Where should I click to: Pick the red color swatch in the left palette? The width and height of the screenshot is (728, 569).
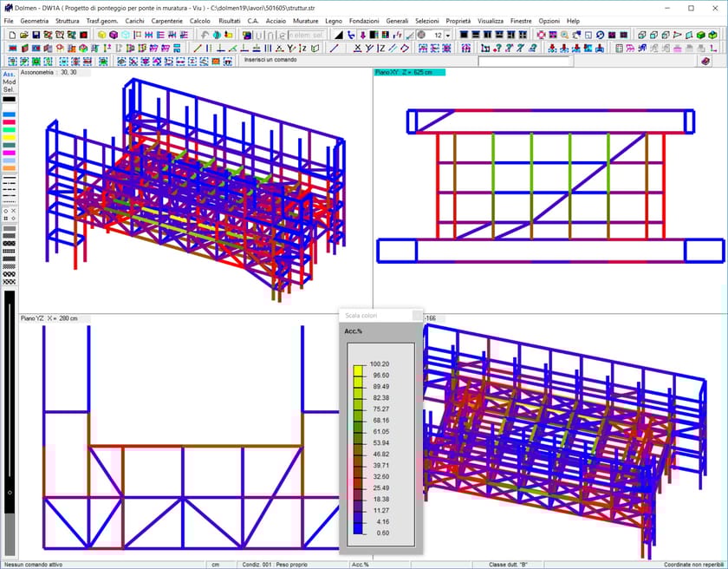point(9,121)
